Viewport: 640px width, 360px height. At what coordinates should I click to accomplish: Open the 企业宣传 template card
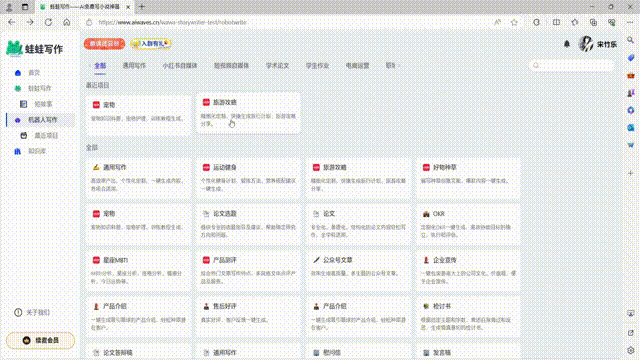468,271
